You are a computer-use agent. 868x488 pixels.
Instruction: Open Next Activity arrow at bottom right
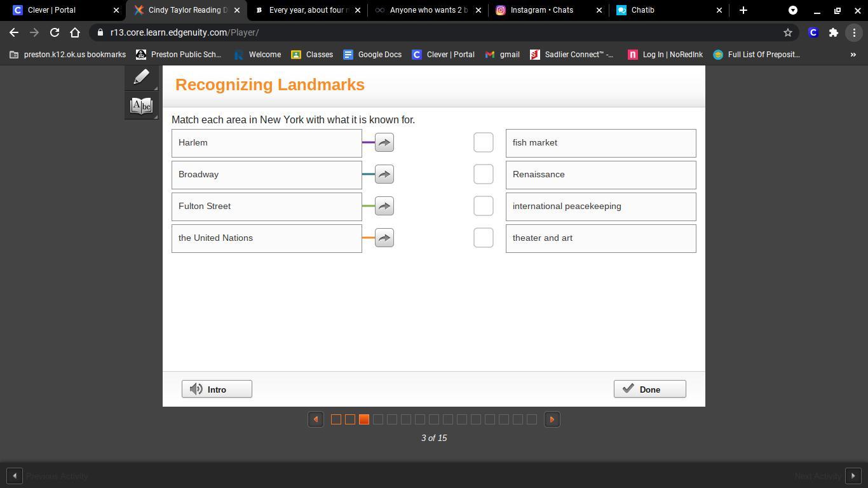pos(853,476)
